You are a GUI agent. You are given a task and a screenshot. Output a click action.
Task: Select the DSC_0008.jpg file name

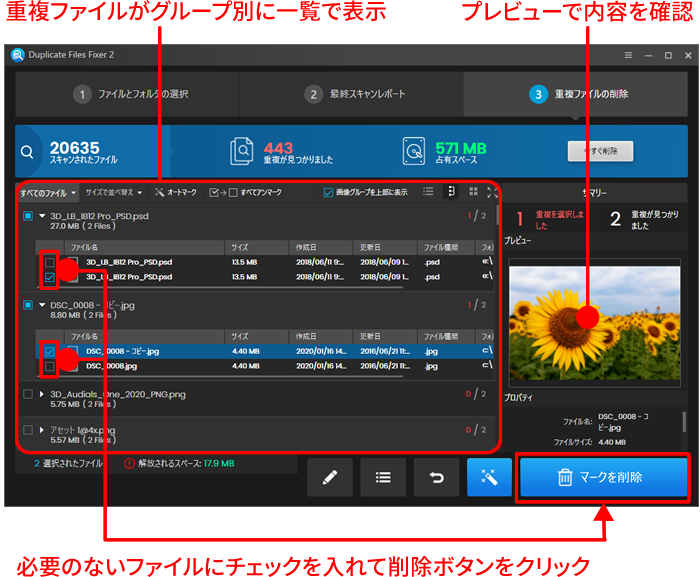pyautogui.click(x=111, y=366)
